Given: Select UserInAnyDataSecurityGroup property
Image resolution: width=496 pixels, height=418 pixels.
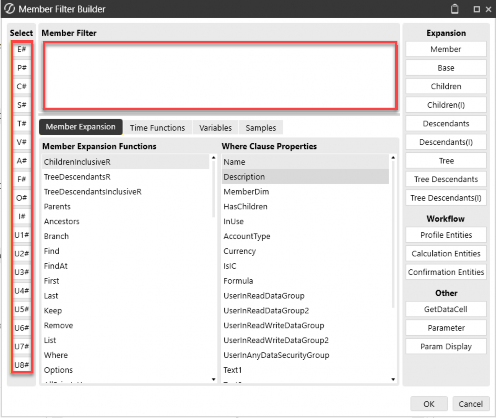Looking at the screenshot, I should click(305, 355).
